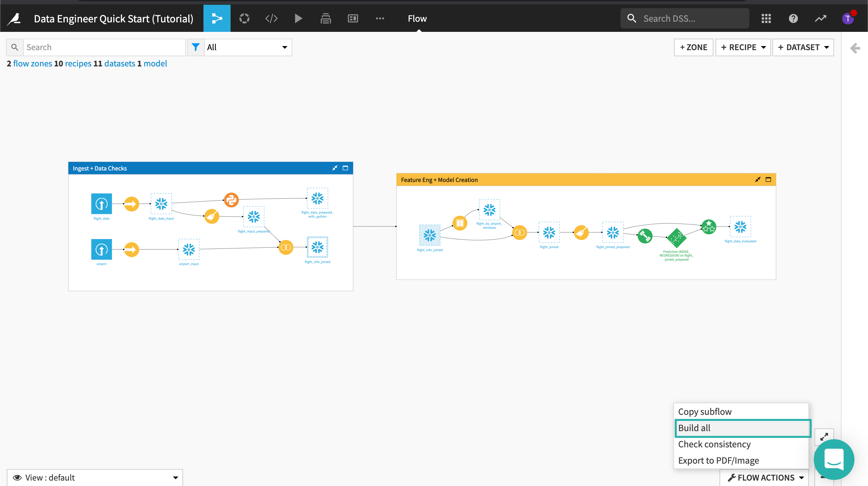This screenshot has height=486, width=868.
Task: Select the flight_data_evaluated dataset
Action: pos(740,227)
